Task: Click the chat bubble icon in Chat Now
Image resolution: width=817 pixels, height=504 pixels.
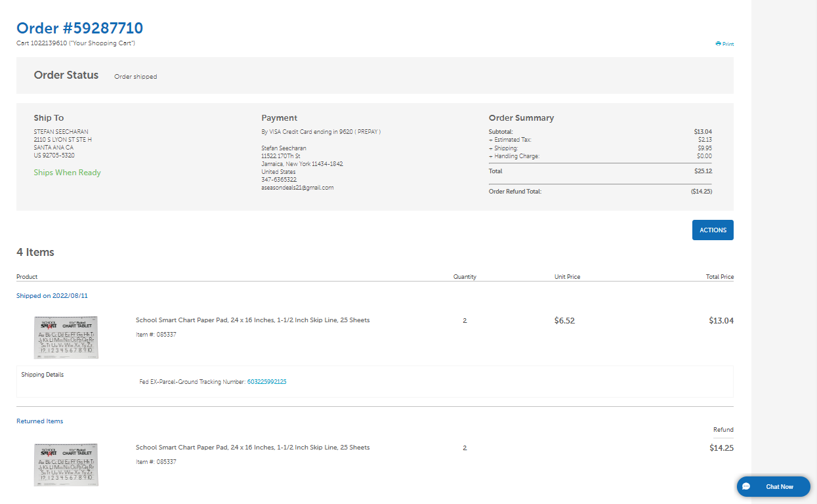Action: click(747, 487)
